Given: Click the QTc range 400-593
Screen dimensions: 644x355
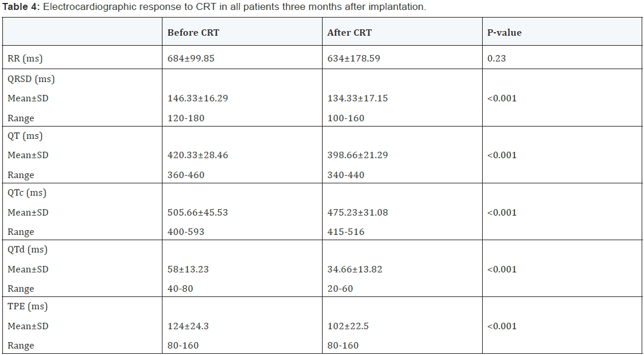Looking at the screenshot, I should click(x=186, y=232).
